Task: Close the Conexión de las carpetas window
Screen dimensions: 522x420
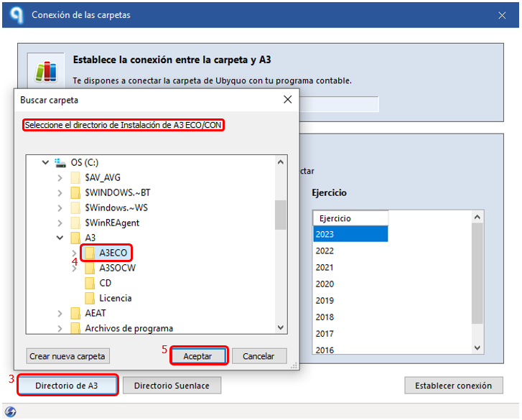Action: pos(502,15)
